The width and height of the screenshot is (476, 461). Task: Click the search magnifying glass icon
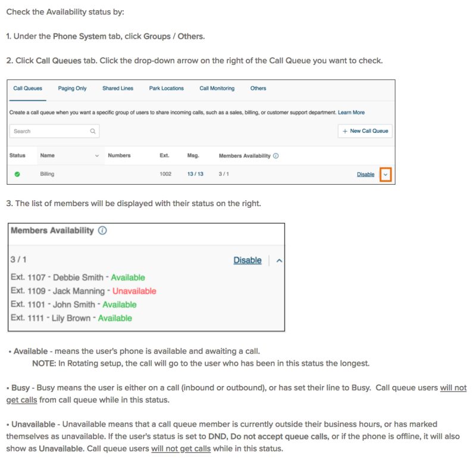[92, 131]
